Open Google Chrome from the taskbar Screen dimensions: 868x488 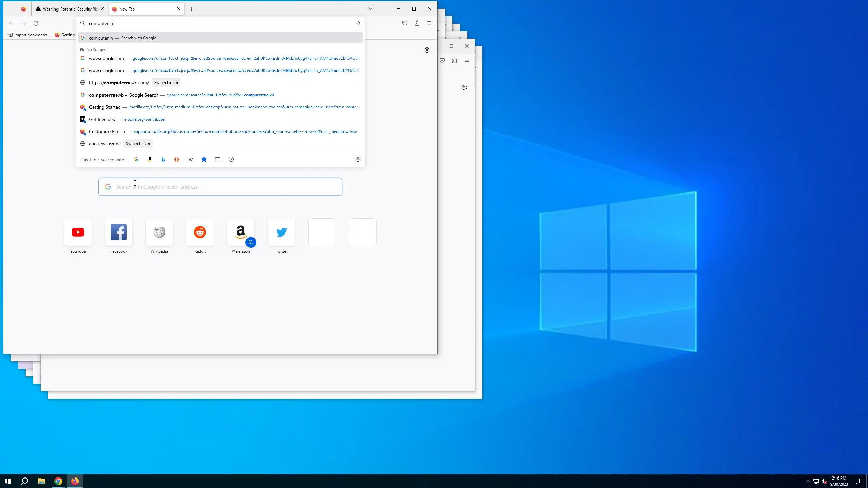click(x=58, y=481)
